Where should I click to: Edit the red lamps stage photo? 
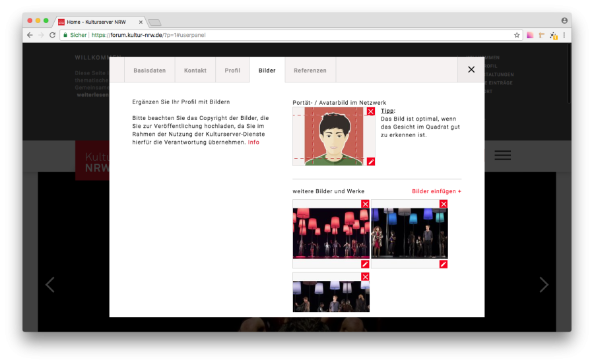[x=366, y=264]
